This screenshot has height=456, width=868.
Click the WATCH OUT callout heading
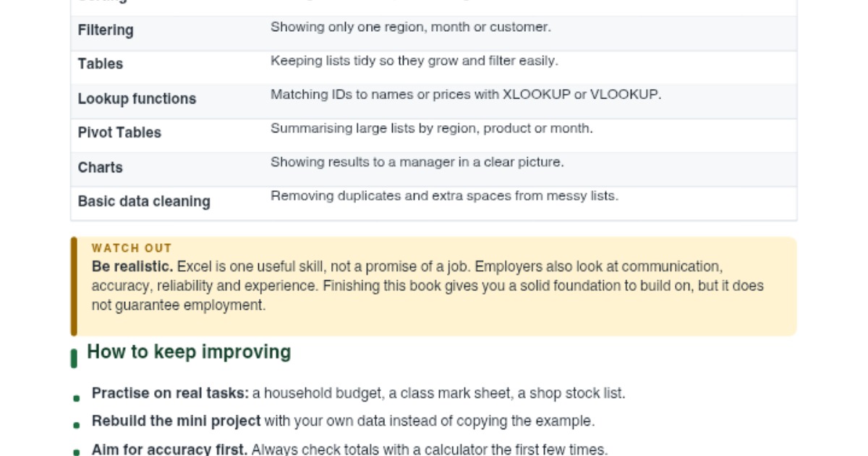click(132, 248)
